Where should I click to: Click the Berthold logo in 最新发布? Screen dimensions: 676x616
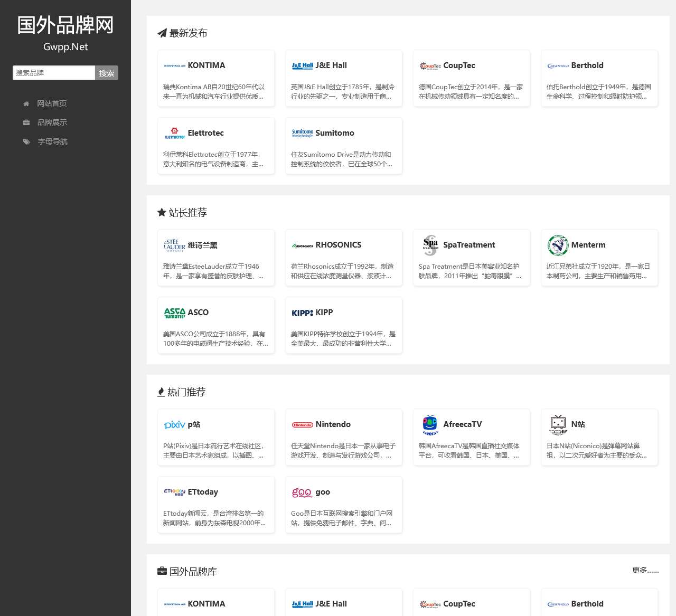558,66
